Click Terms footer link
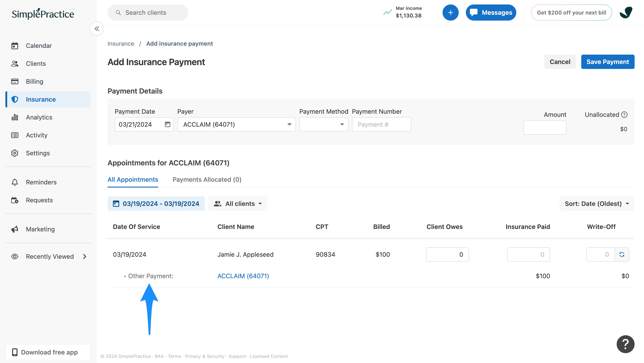Viewport: 644px width, 363px height. tap(174, 356)
